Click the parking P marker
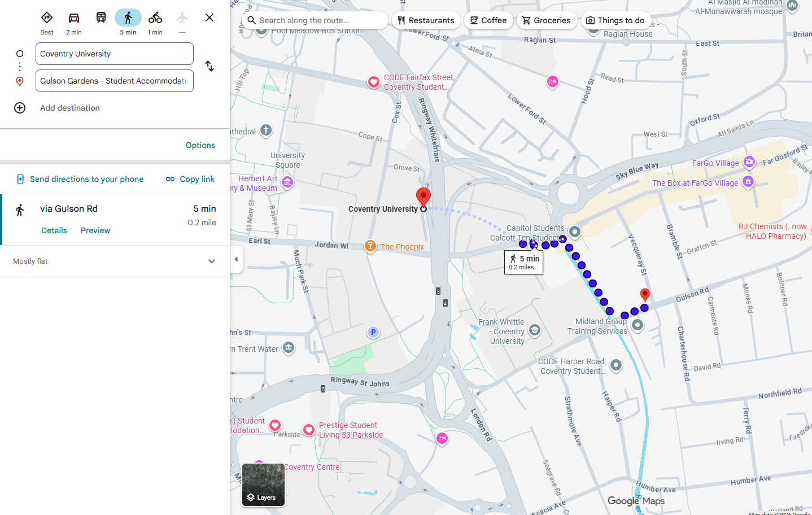Viewport: 812px width, 515px height. 373,332
